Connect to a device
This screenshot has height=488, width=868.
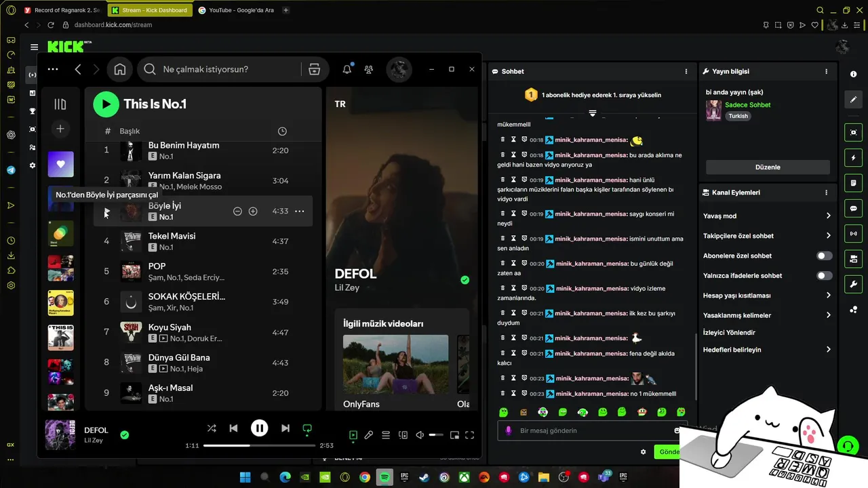coord(403,435)
